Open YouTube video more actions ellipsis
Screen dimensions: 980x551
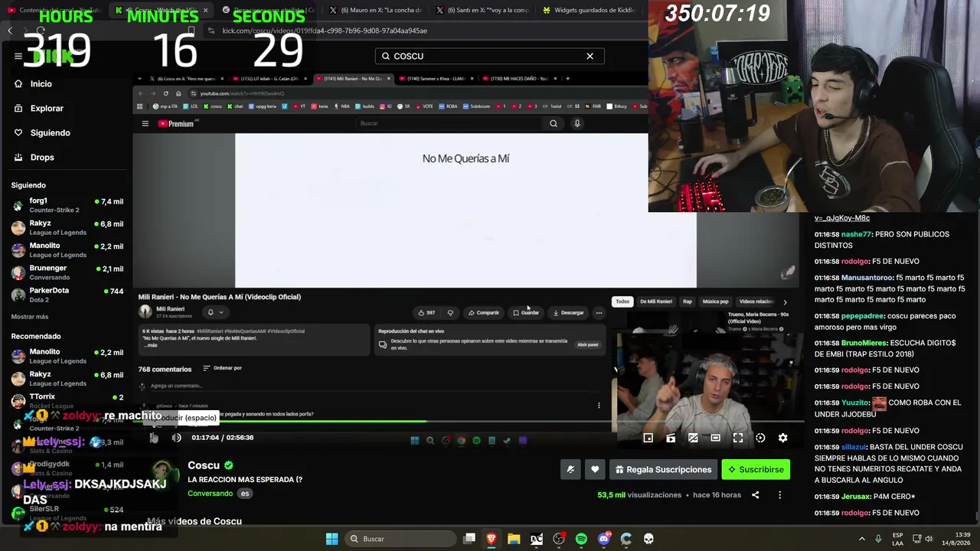(x=599, y=312)
